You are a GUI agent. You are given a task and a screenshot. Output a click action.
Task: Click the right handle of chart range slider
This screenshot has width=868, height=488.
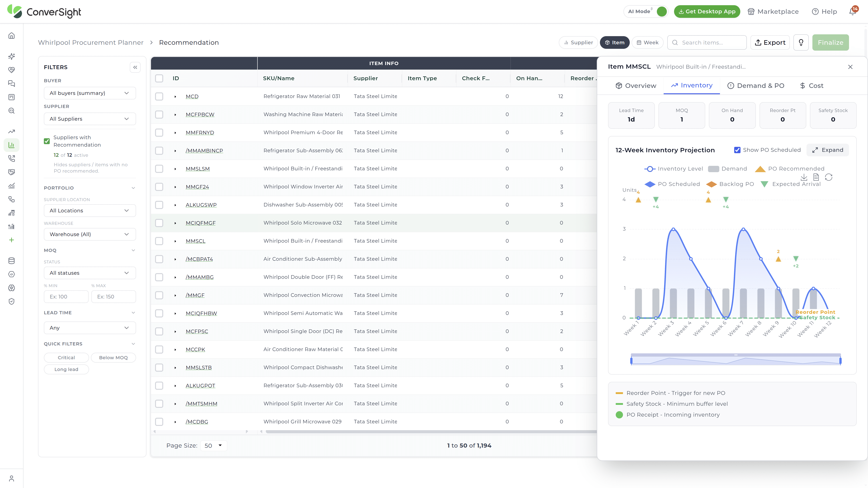click(840, 361)
